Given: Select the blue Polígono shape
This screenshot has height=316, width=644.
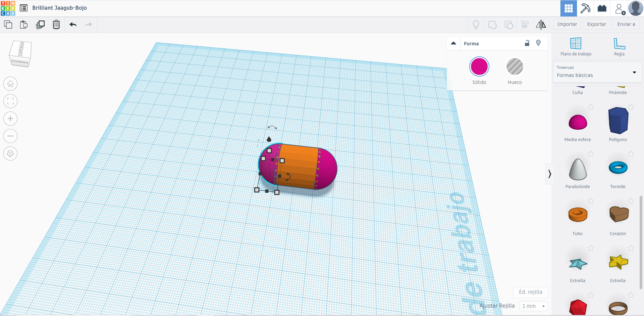Looking at the screenshot, I should 618,120.
